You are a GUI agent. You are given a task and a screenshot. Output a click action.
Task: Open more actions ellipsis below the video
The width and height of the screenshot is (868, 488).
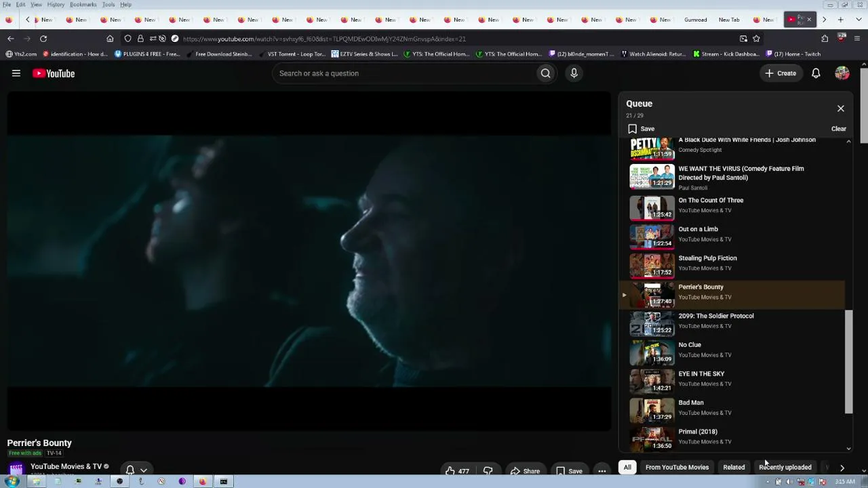click(601, 471)
